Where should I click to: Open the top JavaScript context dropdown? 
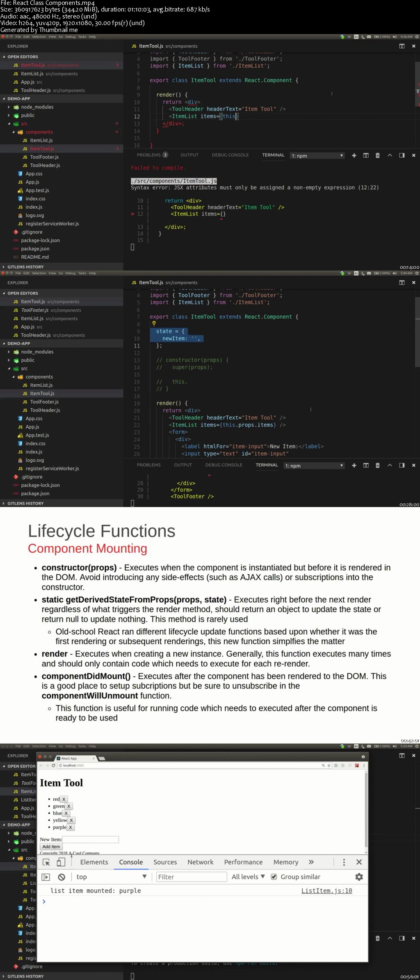click(112, 877)
